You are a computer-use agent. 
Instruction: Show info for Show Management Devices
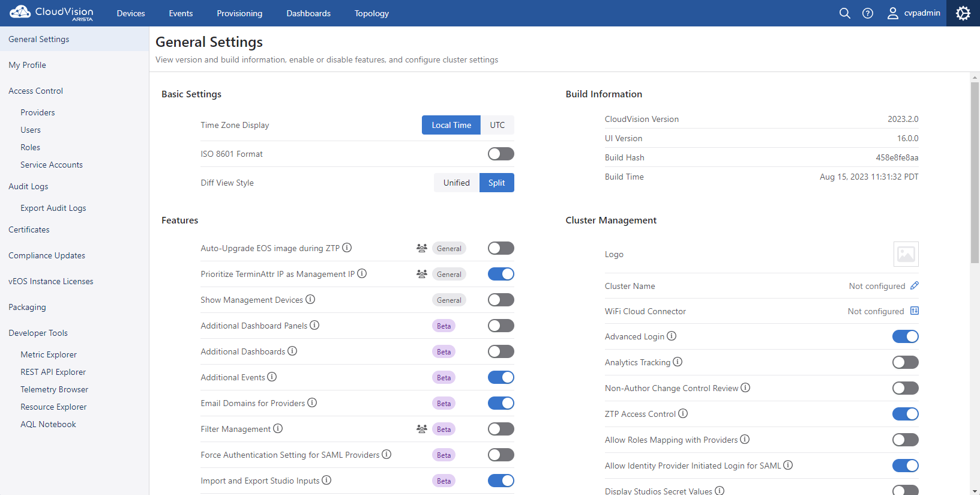[310, 299]
